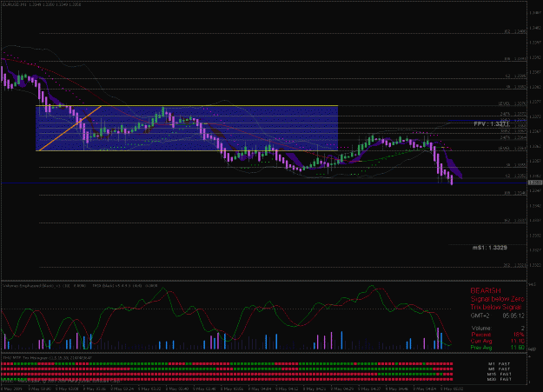Click the 'M1 FAST' histogram row label
The image size is (543, 392).
point(499,364)
